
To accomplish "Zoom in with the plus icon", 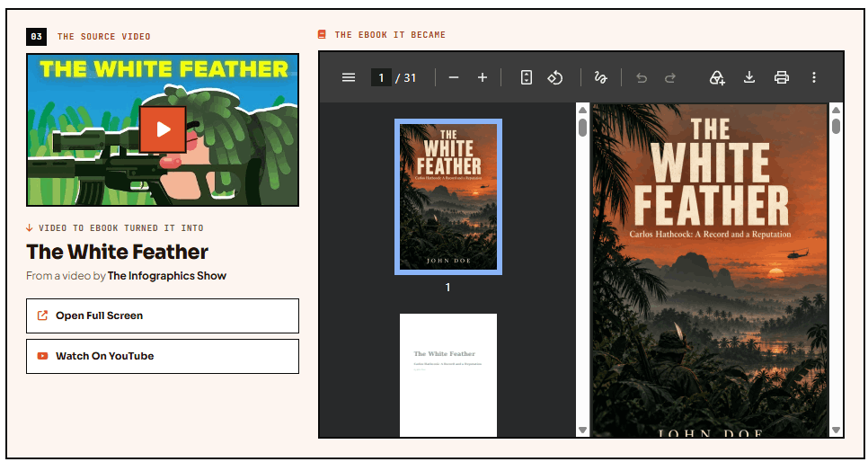I will tap(483, 77).
